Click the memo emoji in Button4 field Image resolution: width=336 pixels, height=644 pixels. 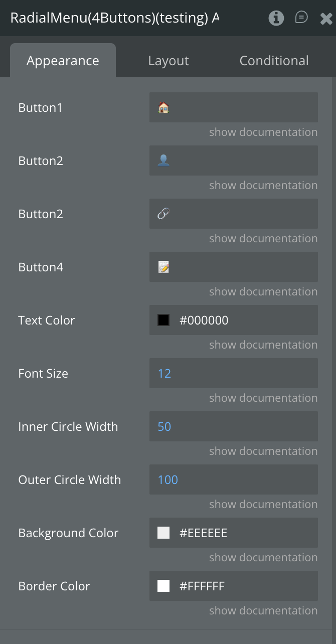[163, 267]
